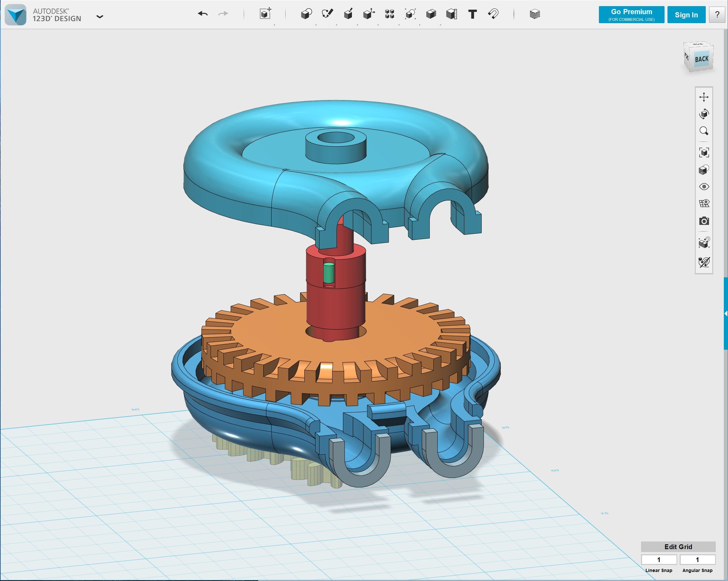Screen dimensions: 728x581
Task: Toggle solids visibility with eye icon
Action: (x=704, y=187)
